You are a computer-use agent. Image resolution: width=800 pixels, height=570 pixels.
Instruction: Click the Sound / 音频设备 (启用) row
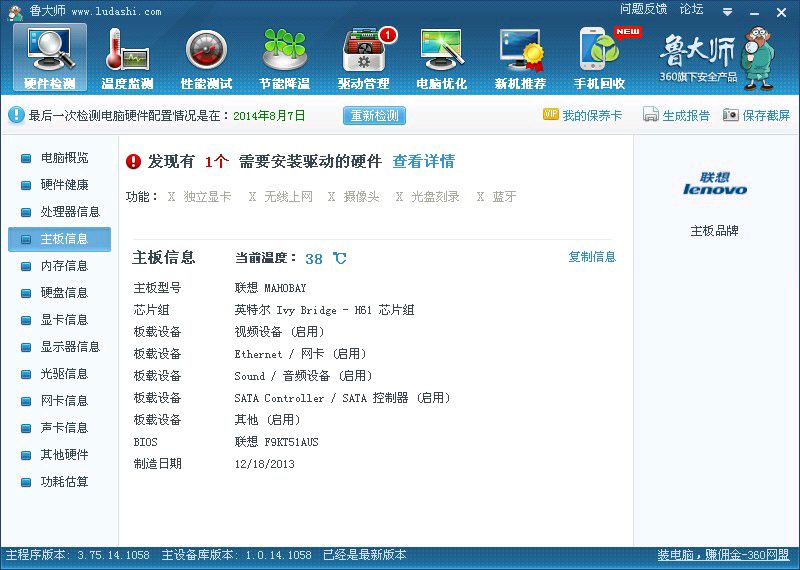pos(304,376)
